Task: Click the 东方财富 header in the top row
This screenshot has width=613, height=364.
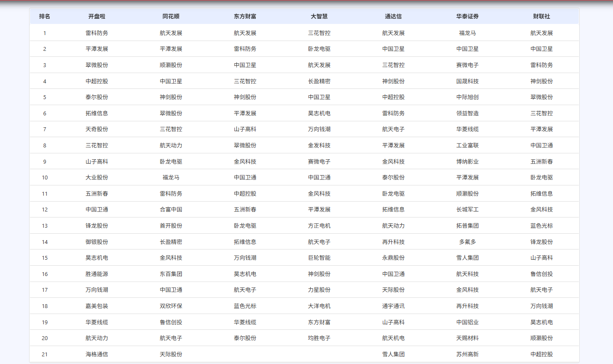Action: 245,16
